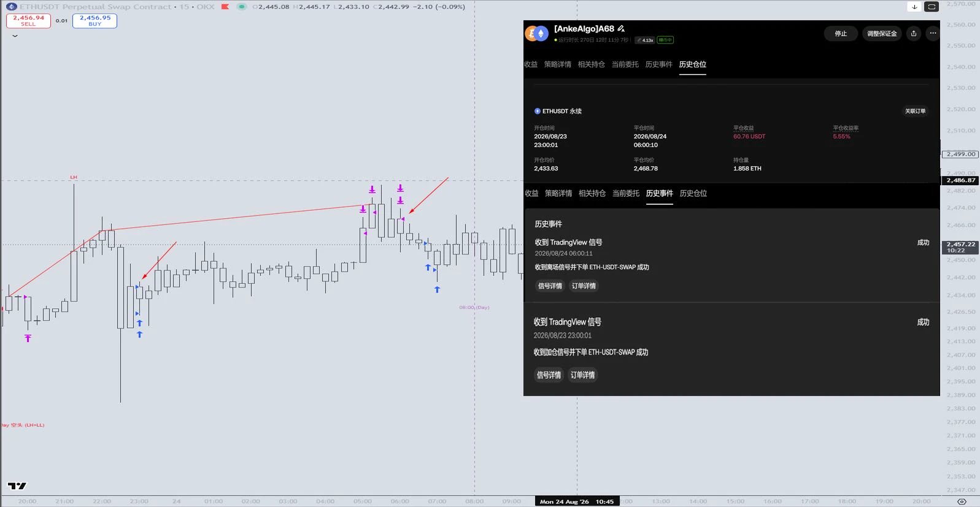Click the 2026/08/24 06:00:11 event timestamp
The width and height of the screenshot is (980, 507).
pos(563,254)
